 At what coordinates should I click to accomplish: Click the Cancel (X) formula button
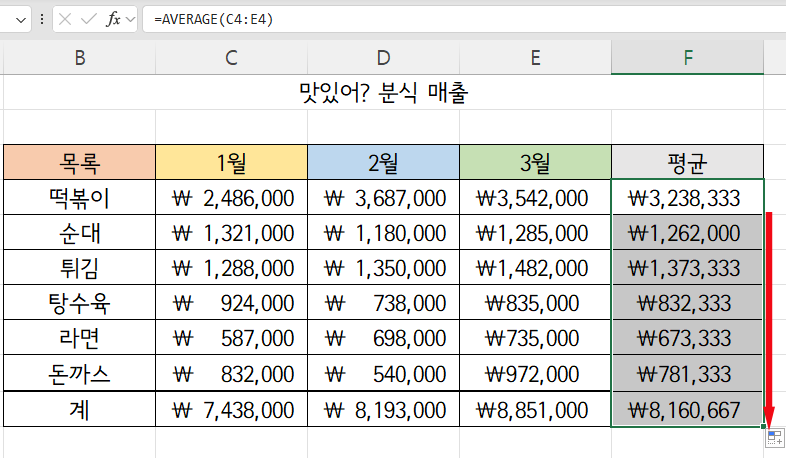pyautogui.click(x=65, y=20)
